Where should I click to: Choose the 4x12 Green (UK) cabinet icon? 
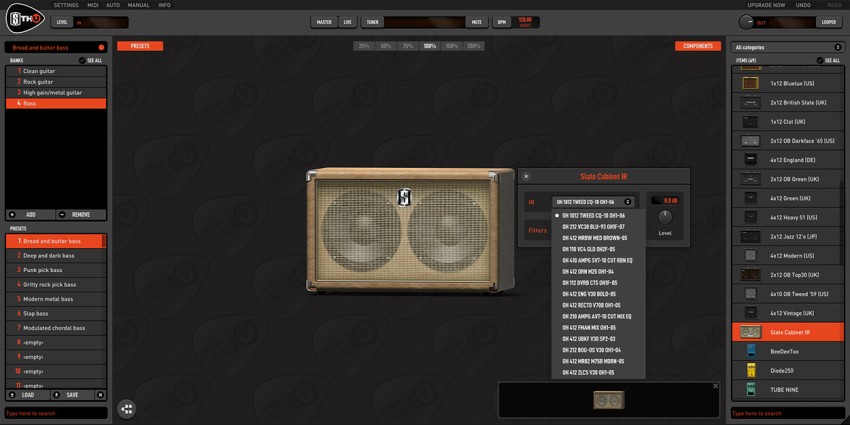pos(751,198)
